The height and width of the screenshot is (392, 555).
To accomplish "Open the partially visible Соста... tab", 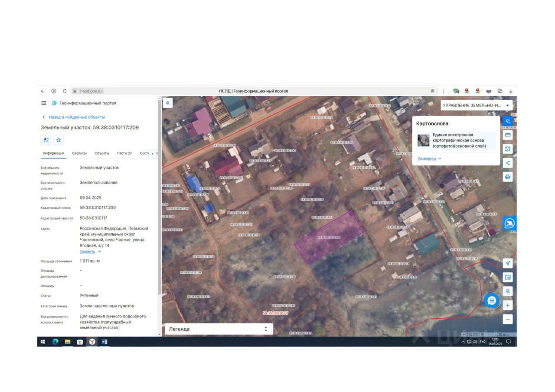I will [x=144, y=153].
